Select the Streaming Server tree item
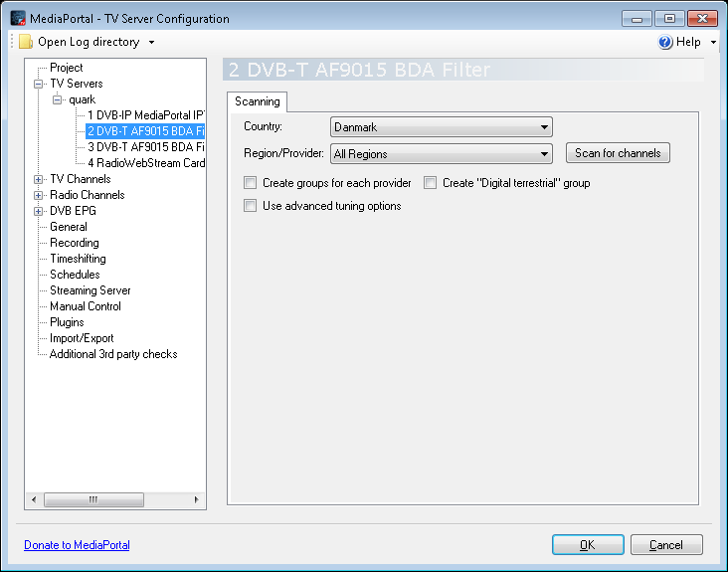This screenshot has height=572, width=728. coord(91,290)
